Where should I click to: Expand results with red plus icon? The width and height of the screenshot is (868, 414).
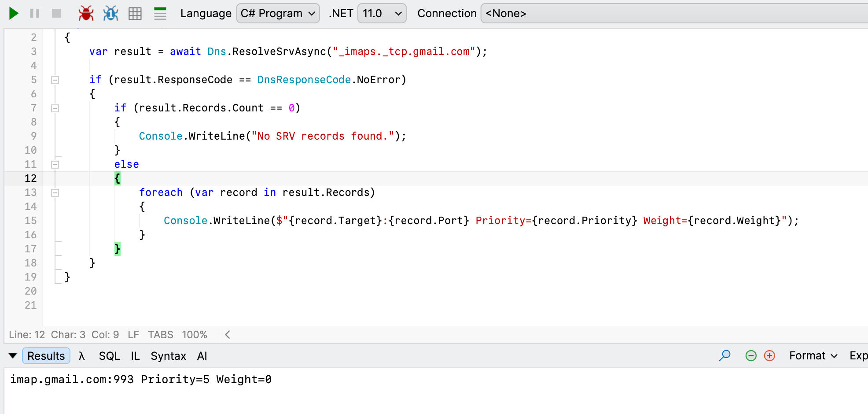[769, 355]
